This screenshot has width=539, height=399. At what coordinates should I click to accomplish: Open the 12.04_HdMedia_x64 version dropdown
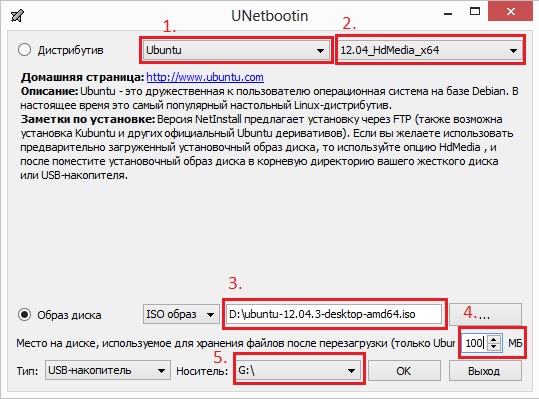coord(430,50)
